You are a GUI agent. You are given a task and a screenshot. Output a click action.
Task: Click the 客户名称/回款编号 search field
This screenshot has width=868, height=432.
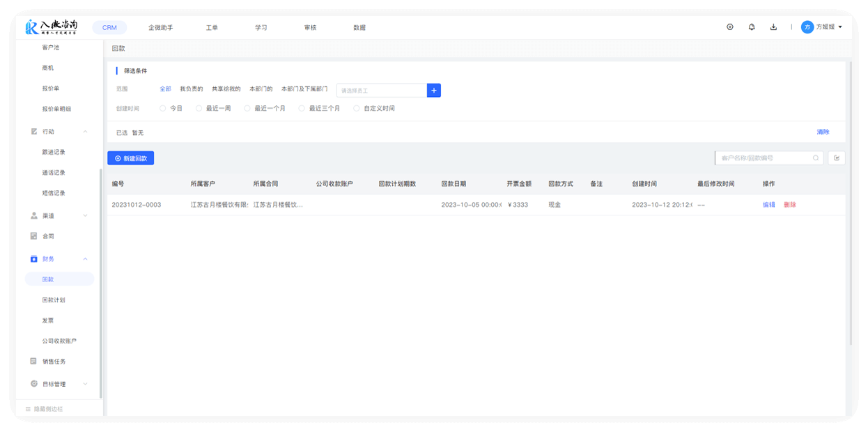(x=769, y=158)
